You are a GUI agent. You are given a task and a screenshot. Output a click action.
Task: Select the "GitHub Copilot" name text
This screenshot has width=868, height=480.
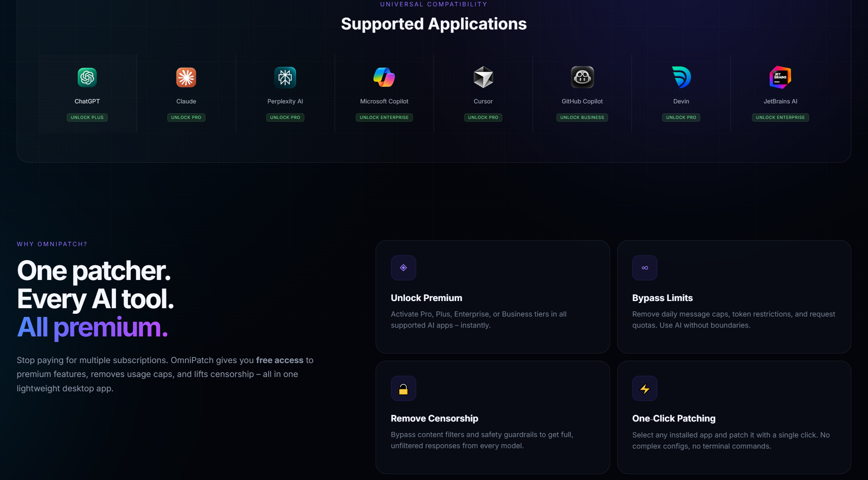(582, 101)
